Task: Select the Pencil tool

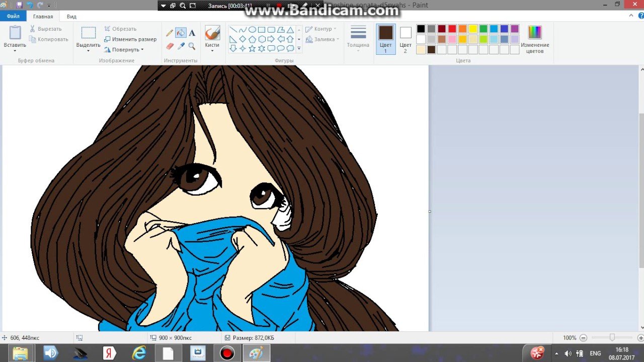Action: point(170,33)
